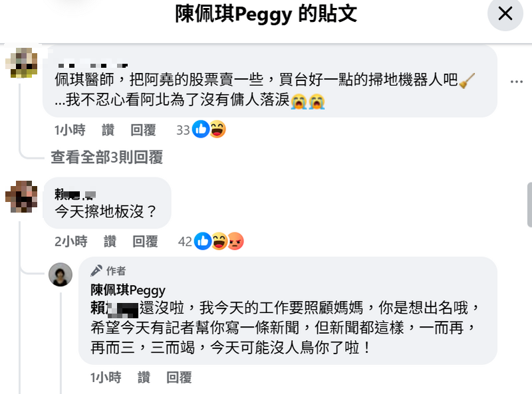Viewport: 532px width, 394px height.
Task: Open the pixelated avatar of first commenter
Action: (25, 62)
